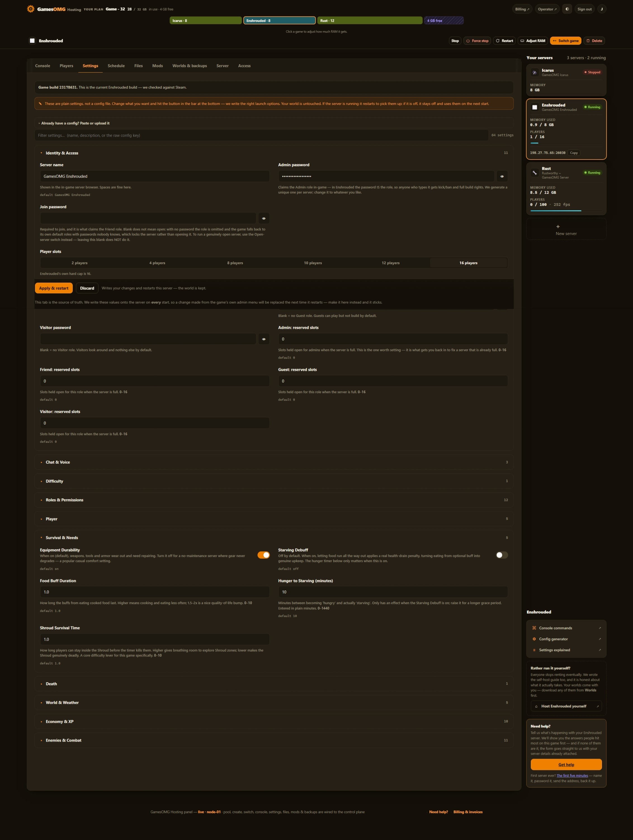Expand Death section
The width and height of the screenshot is (633, 840).
point(274,684)
